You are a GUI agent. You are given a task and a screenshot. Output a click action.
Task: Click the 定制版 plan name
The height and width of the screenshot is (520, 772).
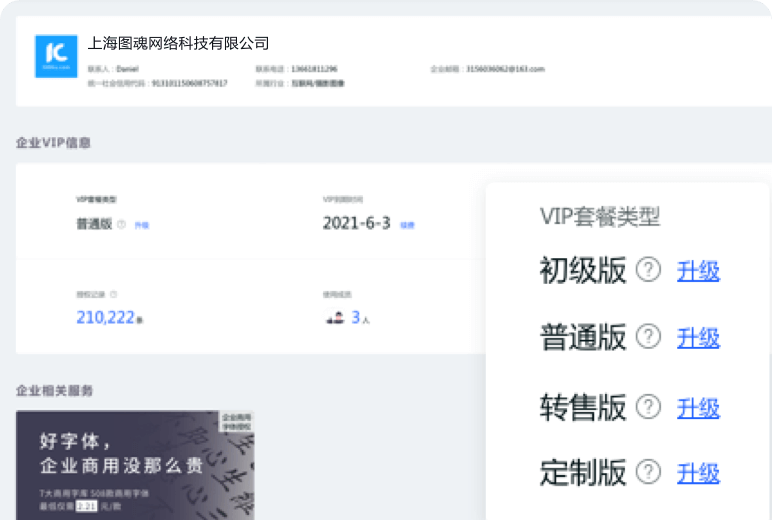click(x=583, y=473)
